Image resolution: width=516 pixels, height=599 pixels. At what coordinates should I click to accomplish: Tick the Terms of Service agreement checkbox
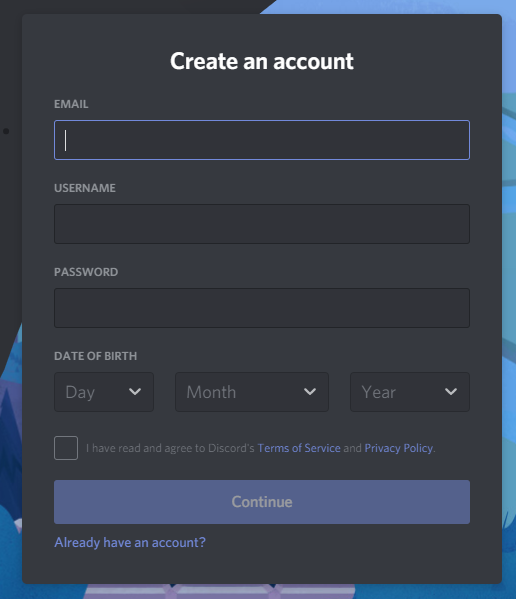pos(66,448)
